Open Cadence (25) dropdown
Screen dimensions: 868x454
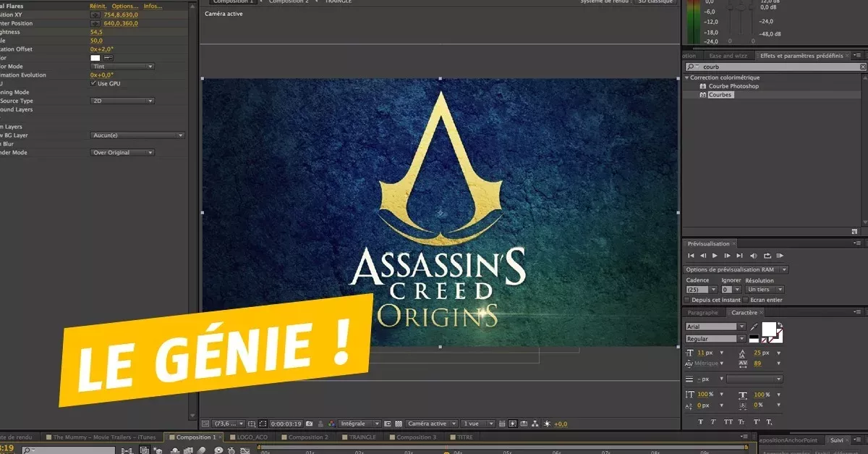[x=702, y=289]
